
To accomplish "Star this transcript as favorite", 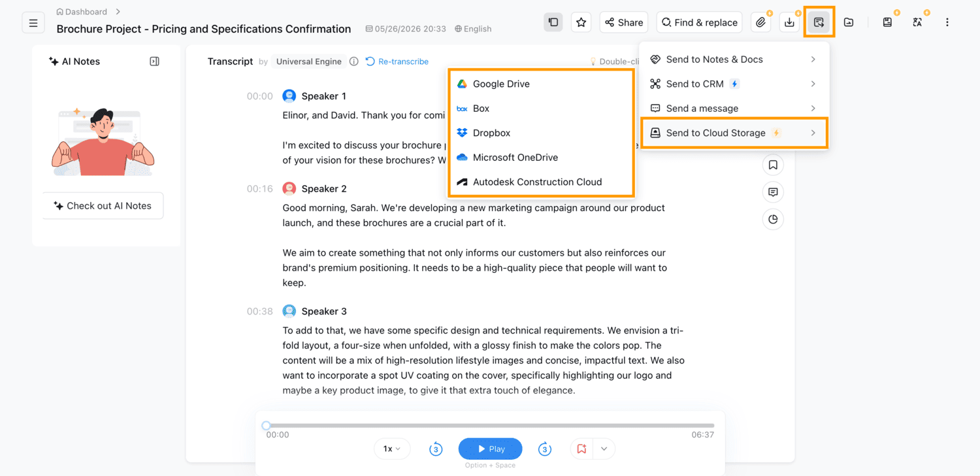I will click(x=581, y=22).
